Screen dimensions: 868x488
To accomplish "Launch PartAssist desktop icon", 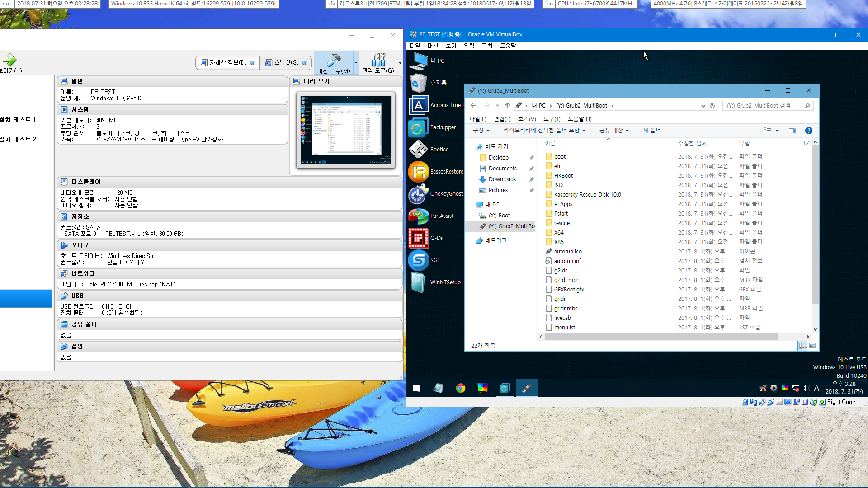I will pyautogui.click(x=419, y=216).
